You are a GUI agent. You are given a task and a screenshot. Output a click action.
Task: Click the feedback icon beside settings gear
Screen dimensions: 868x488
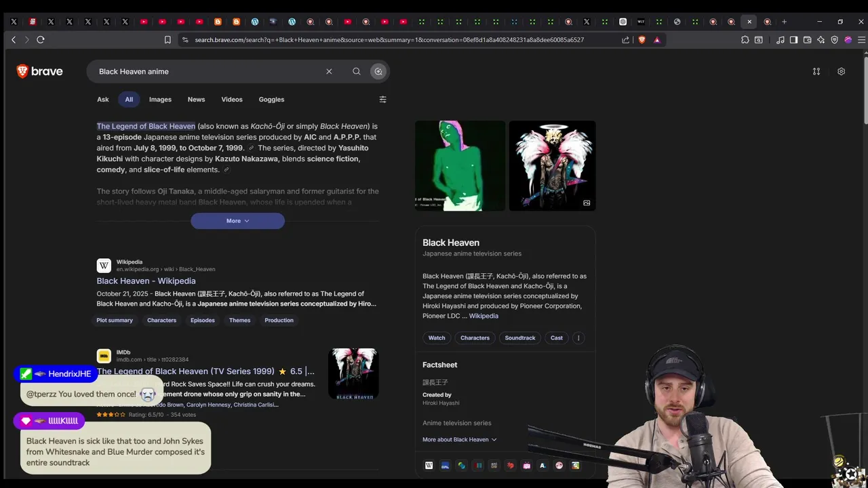click(816, 71)
